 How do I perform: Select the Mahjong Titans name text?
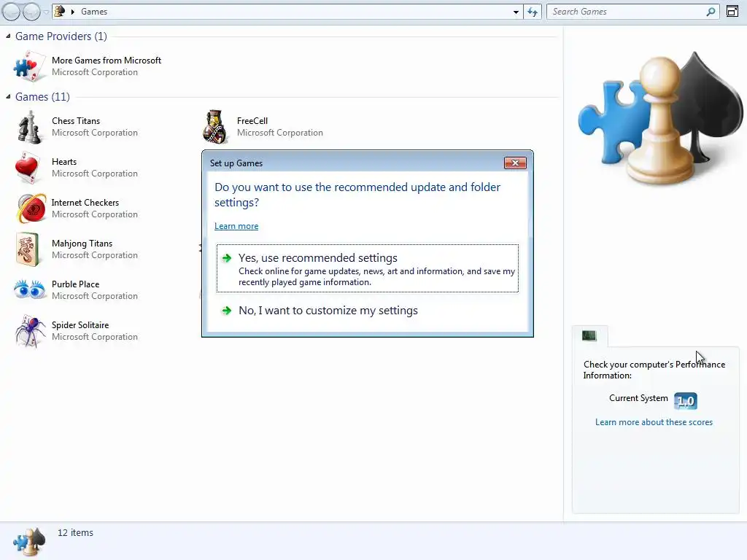pyautogui.click(x=82, y=244)
